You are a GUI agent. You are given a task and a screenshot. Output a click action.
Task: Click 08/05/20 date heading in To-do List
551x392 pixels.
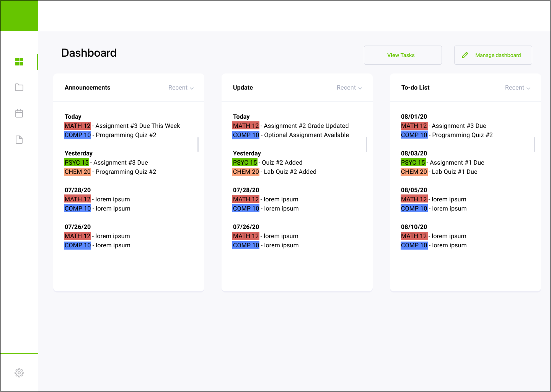[x=414, y=190]
